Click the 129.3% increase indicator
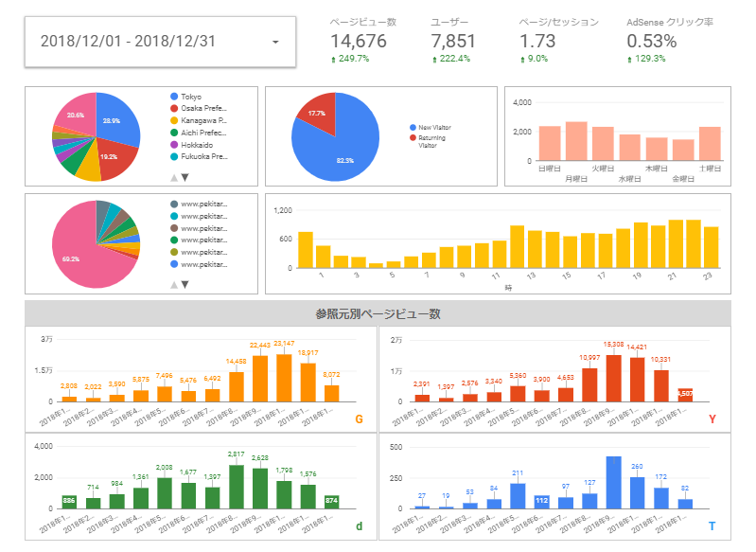 [x=646, y=59]
